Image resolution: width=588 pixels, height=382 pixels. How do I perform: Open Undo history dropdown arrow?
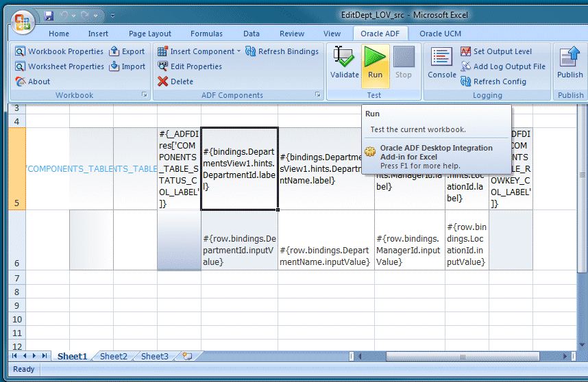pos(73,16)
